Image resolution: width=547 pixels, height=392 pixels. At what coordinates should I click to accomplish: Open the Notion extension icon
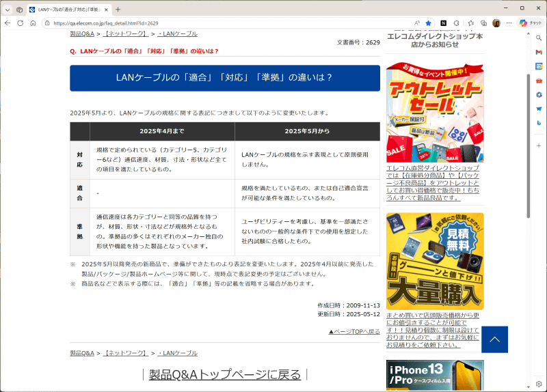(443, 23)
